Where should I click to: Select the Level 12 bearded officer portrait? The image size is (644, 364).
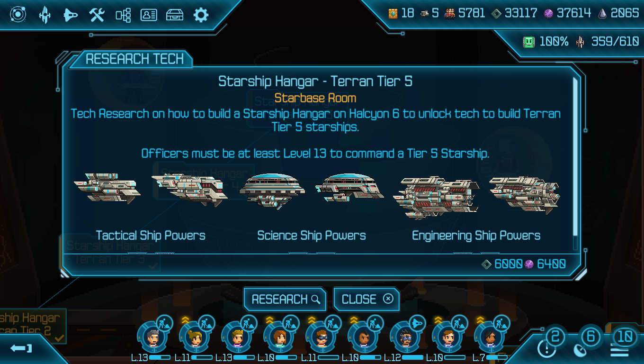point(406,337)
